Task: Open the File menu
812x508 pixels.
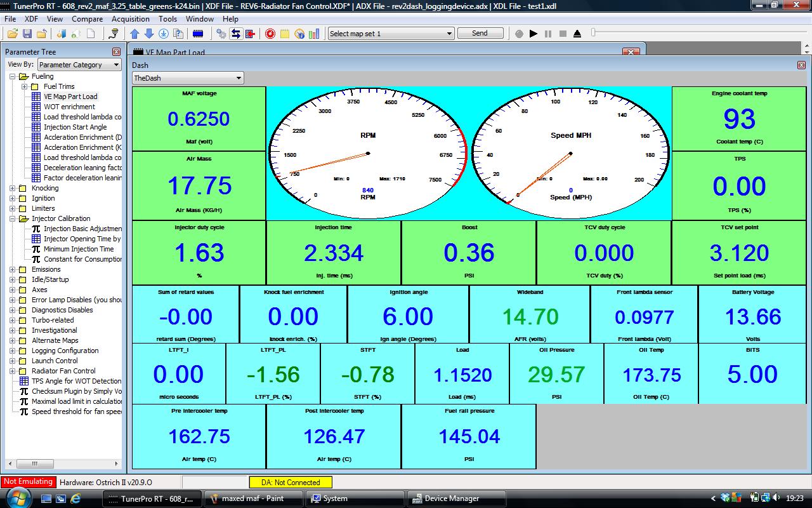Action: coord(10,19)
